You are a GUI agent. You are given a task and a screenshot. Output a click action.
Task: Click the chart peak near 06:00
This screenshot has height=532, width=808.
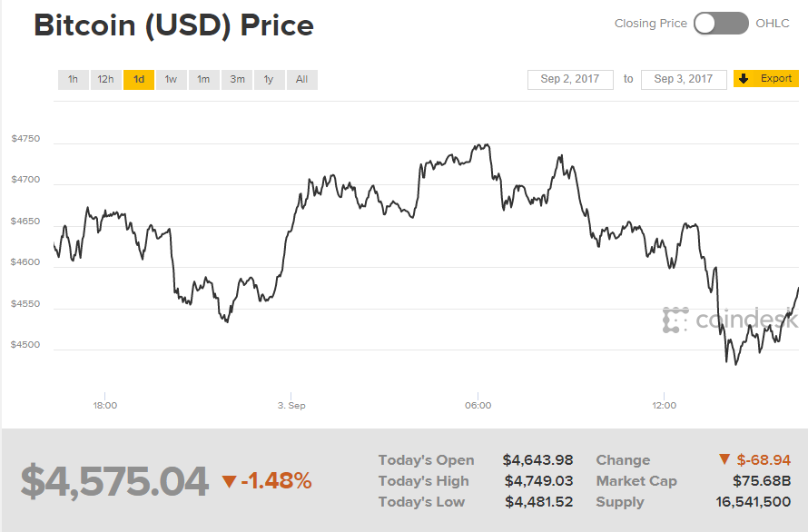(x=488, y=144)
